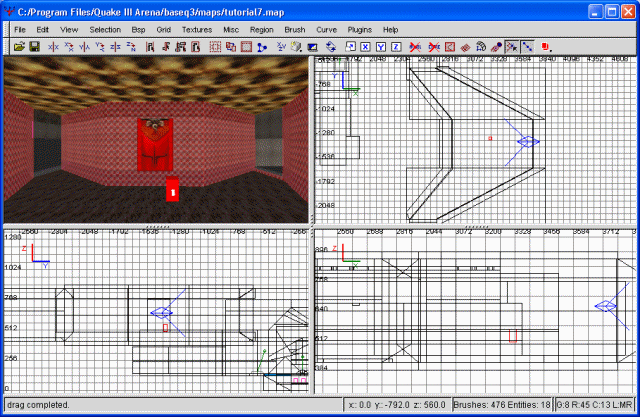This screenshot has height=417, width=640.
Task: Select the small red box in 3D view
Action: point(173,189)
